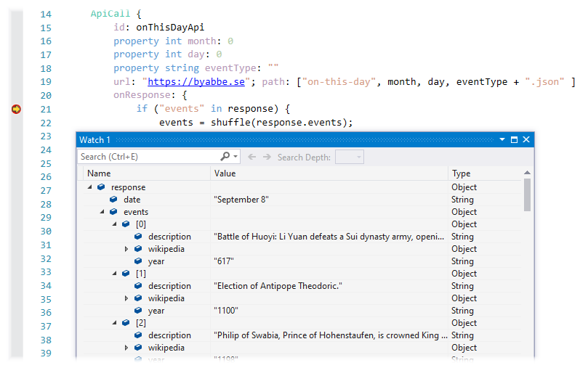Click the search magnifier icon in Watch window
588x368 pixels.
point(225,157)
